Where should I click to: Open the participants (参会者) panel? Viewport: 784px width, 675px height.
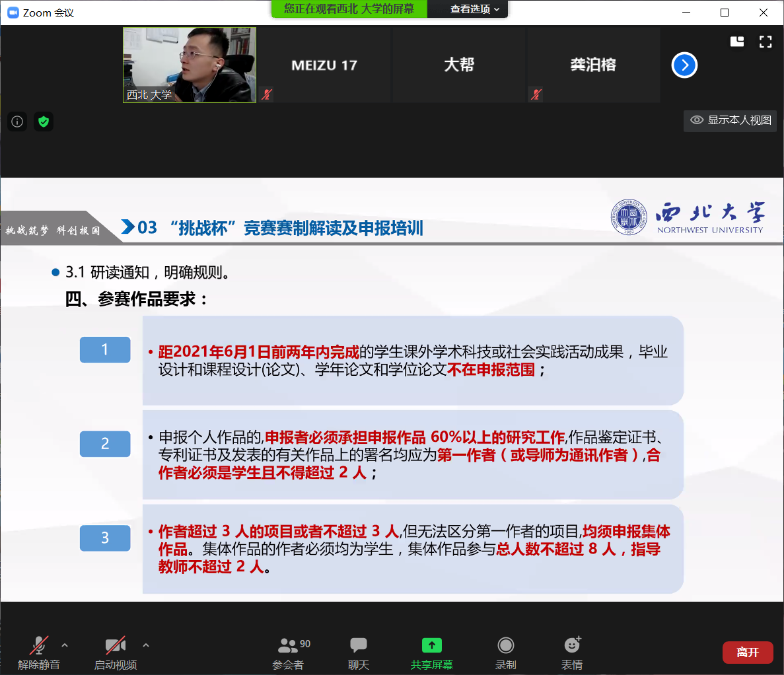pos(289,652)
